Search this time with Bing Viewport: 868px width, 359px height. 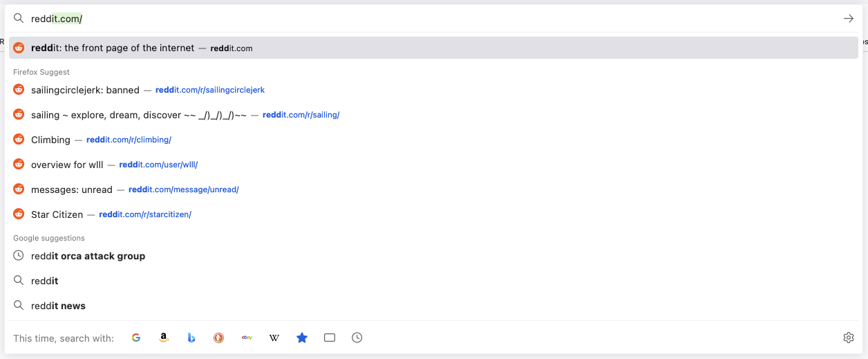point(191,338)
